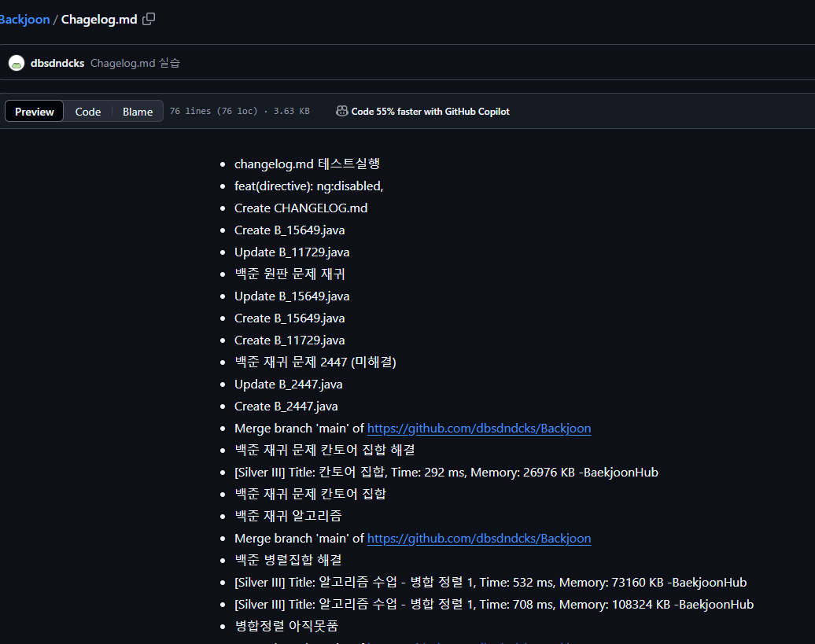Click Silver III 병합 정렬 532 ms entry
The height and width of the screenshot is (644, 815).
pyautogui.click(x=491, y=582)
